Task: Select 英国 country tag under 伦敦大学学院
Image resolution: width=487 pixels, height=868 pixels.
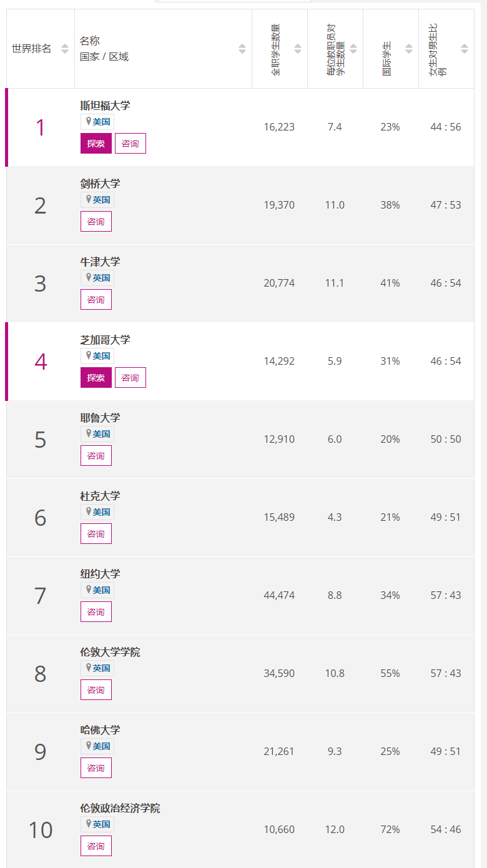Action: point(101,668)
